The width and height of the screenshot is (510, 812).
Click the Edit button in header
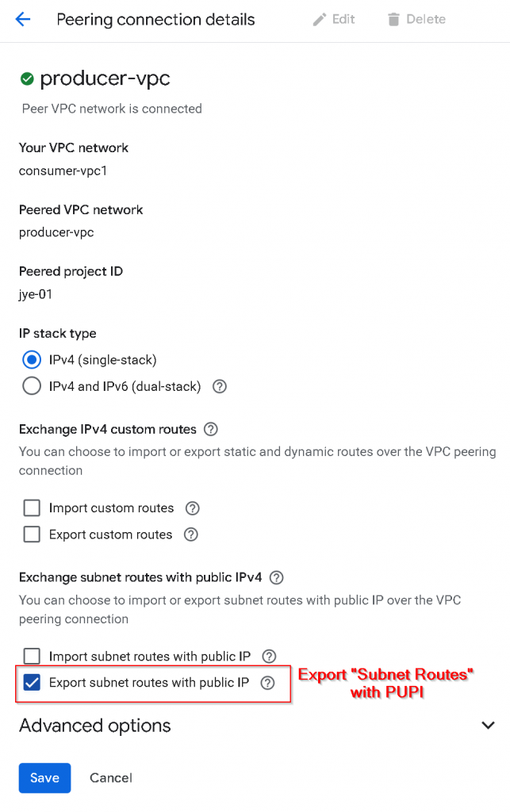pyautogui.click(x=334, y=20)
